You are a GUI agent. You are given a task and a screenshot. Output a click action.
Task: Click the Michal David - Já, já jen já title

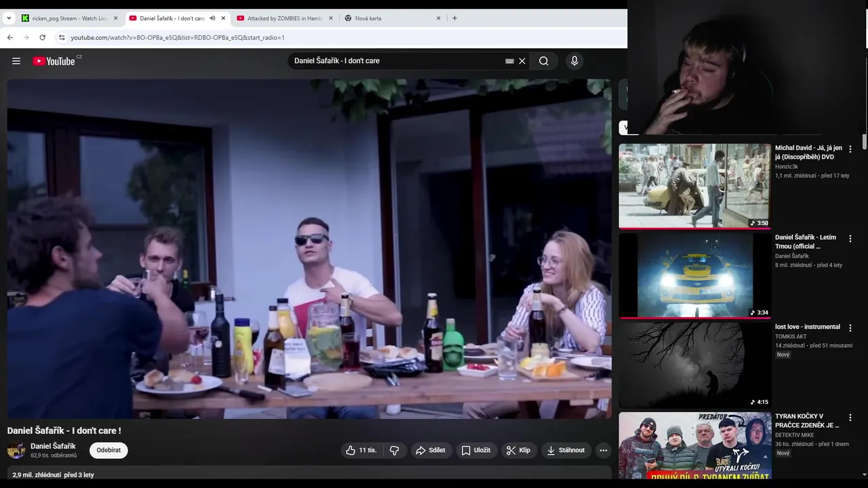[x=808, y=152]
